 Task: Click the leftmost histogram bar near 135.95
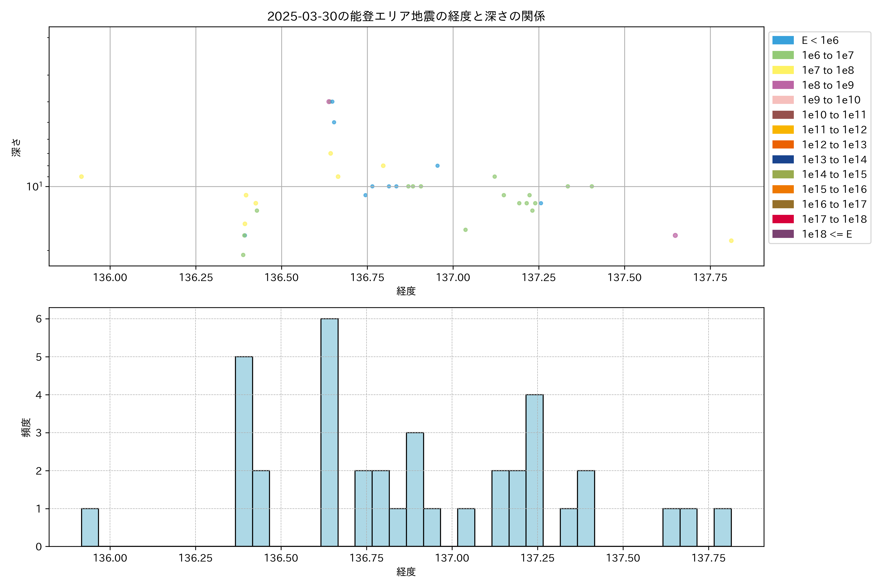pos(90,527)
